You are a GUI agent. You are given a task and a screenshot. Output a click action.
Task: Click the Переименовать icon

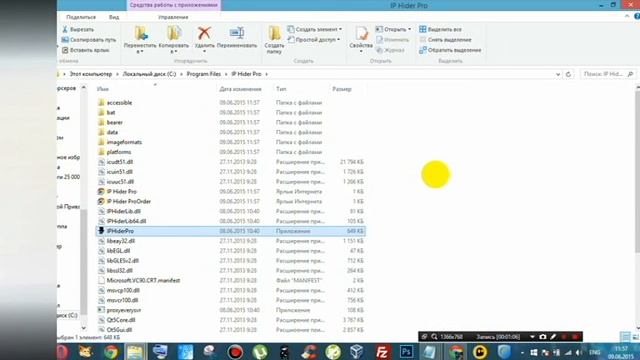point(237,33)
